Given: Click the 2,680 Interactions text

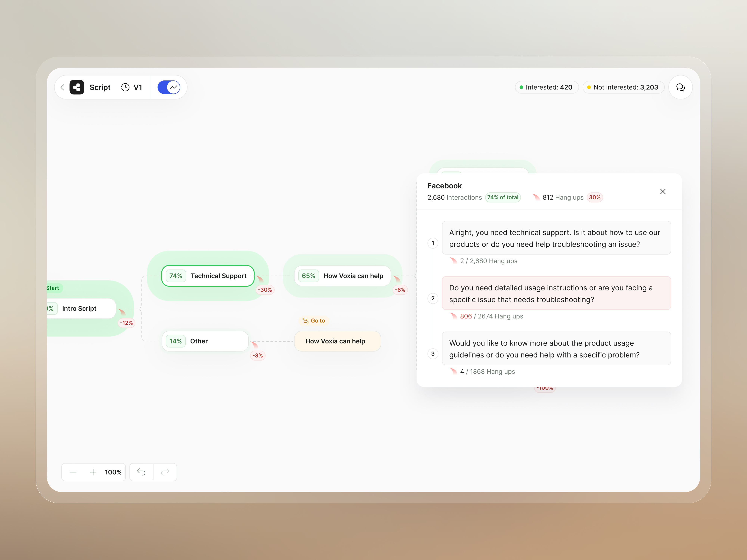Looking at the screenshot, I should (x=455, y=197).
